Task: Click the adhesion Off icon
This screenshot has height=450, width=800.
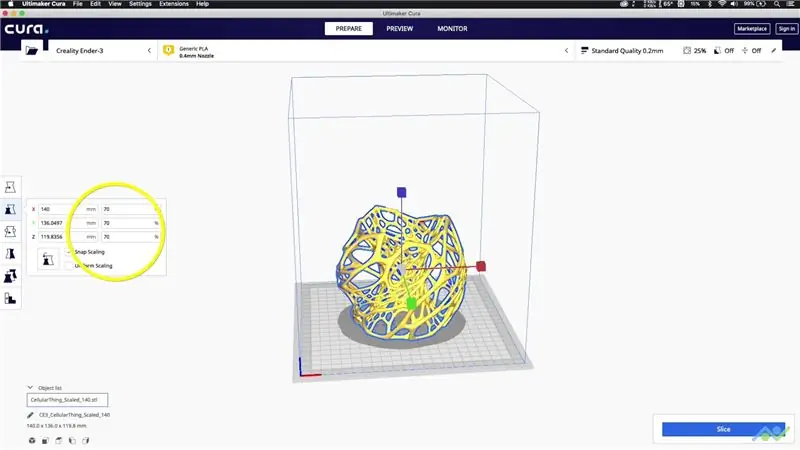Action: click(745, 51)
